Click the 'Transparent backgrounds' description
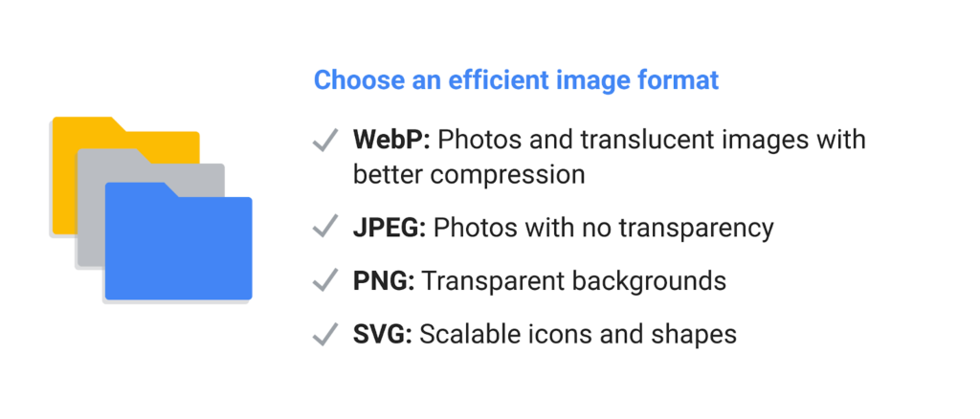This screenshot has height=419, width=980. pyautogui.click(x=574, y=282)
